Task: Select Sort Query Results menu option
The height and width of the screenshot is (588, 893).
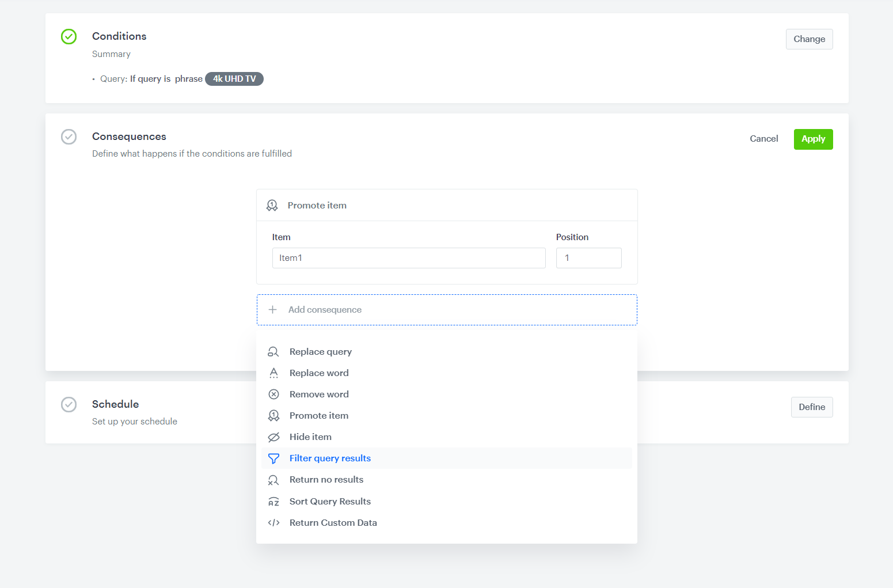Action: pyautogui.click(x=330, y=502)
